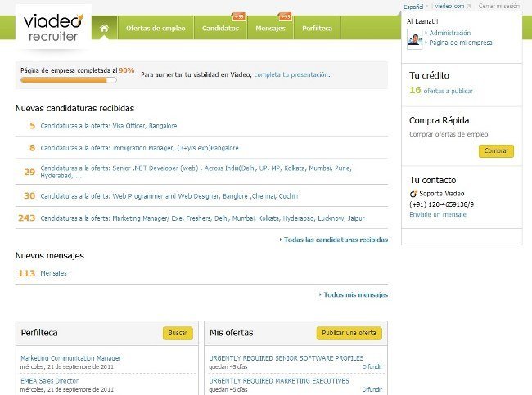This screenshot has width=532, height=395.
Task: Switch to the Perfilteca tab
Action: click(x=317, y=28)
